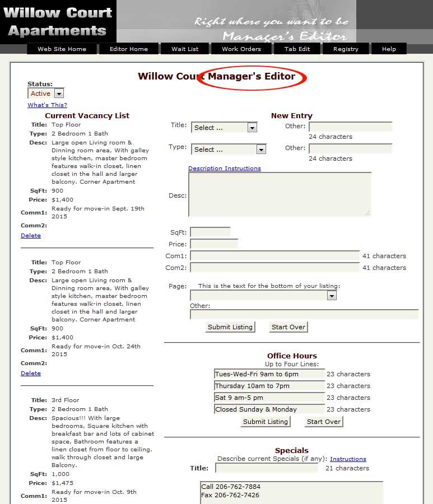This screenshot has width=433, height=504.
Task: Open the Description Instructions link
Action: click(x=225, y=168)
